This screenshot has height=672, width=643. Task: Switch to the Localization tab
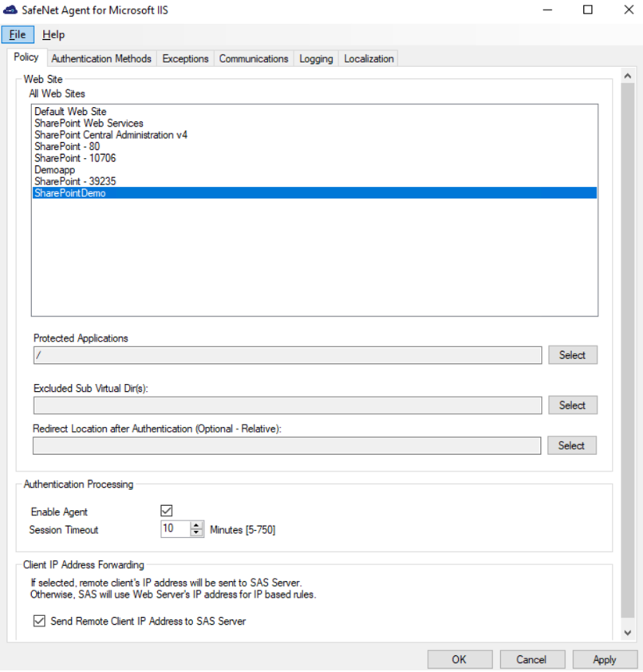[369, 59]
